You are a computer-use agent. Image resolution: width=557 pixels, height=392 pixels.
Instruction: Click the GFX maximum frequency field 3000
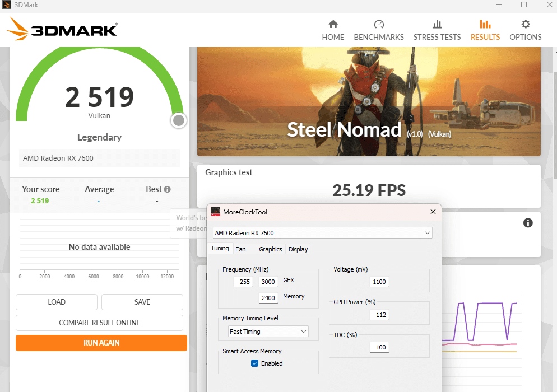coord(268,282)
